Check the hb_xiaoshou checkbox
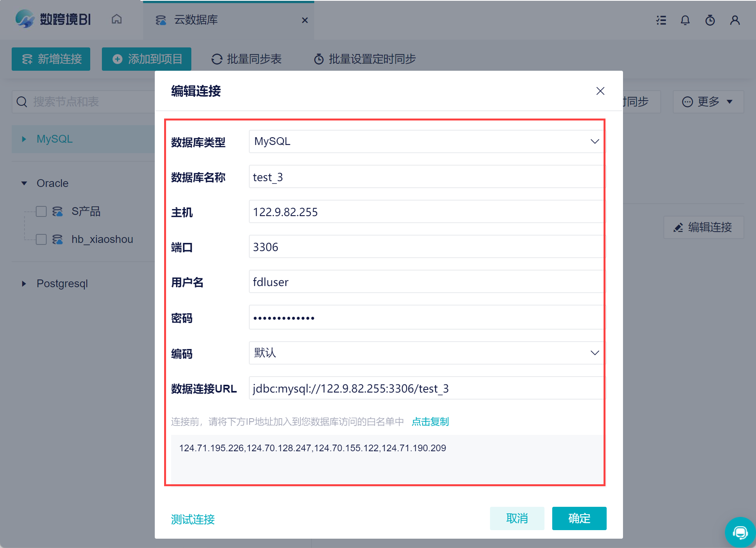Screen dimensions: 756x548 tap(41, 239)
